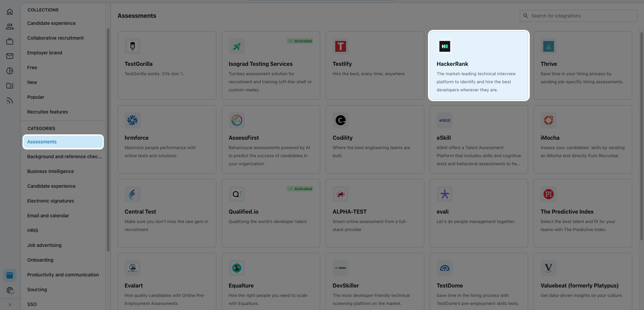
Task: Click the globe with checkmark icon
Action: (x=10, y=290)
